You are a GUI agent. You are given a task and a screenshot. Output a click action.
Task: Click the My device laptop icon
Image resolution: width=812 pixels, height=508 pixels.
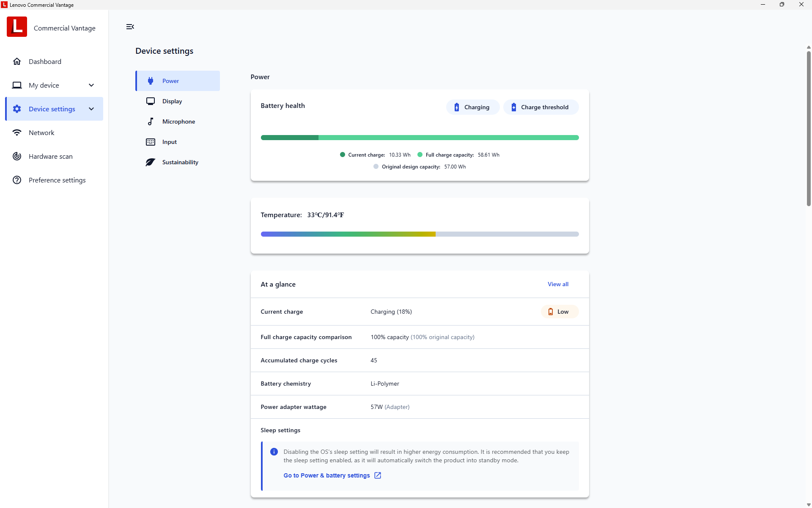click(x=17, y=85)
